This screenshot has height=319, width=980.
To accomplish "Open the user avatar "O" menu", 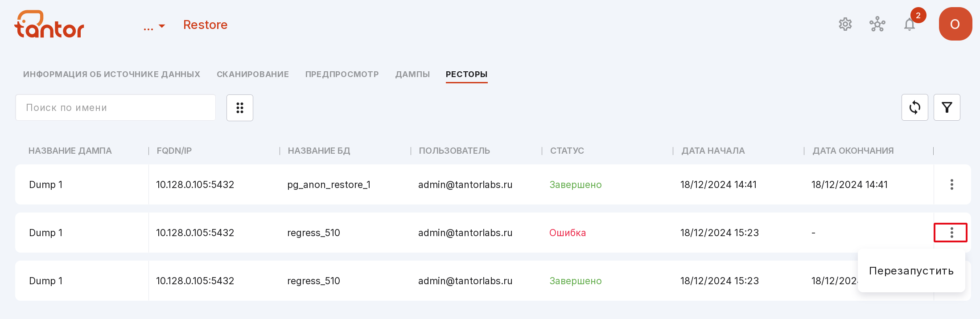I will pyautogui.click(x=955, y=24).
